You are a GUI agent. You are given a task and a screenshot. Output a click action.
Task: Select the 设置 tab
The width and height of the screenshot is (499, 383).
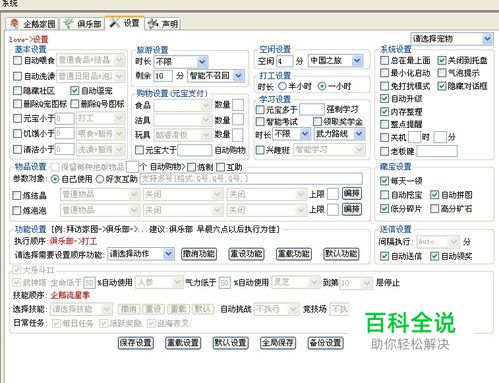pyautogui.click(x=125, y=23)
